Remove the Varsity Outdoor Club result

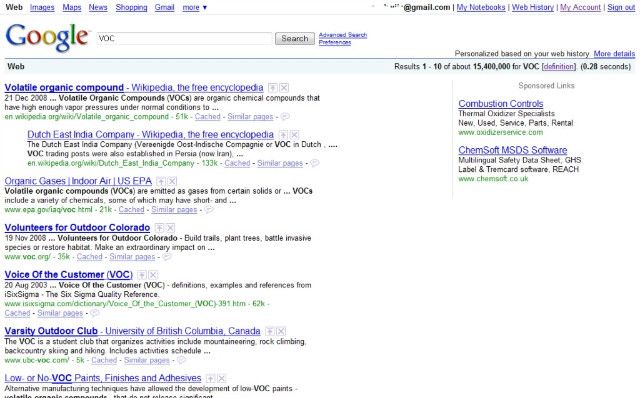coord(281,331)
